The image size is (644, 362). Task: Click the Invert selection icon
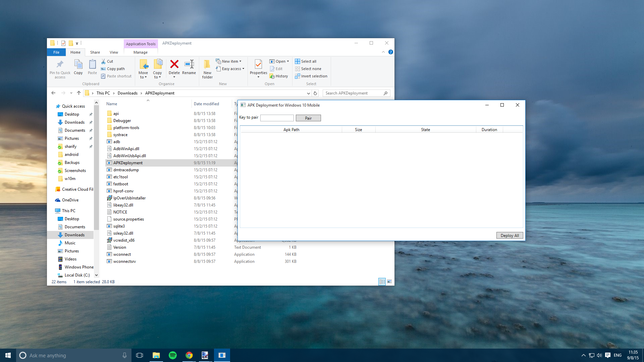[x=297, y=76]
